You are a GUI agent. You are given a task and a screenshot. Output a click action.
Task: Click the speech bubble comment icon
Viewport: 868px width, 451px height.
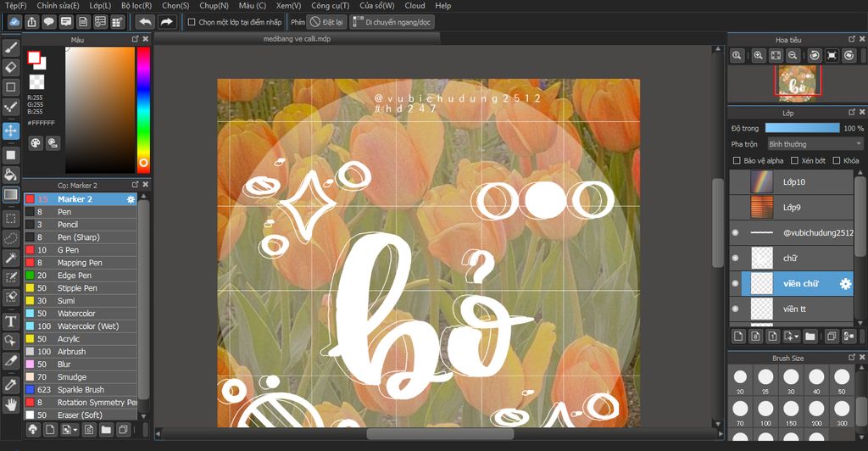point(48,22)
